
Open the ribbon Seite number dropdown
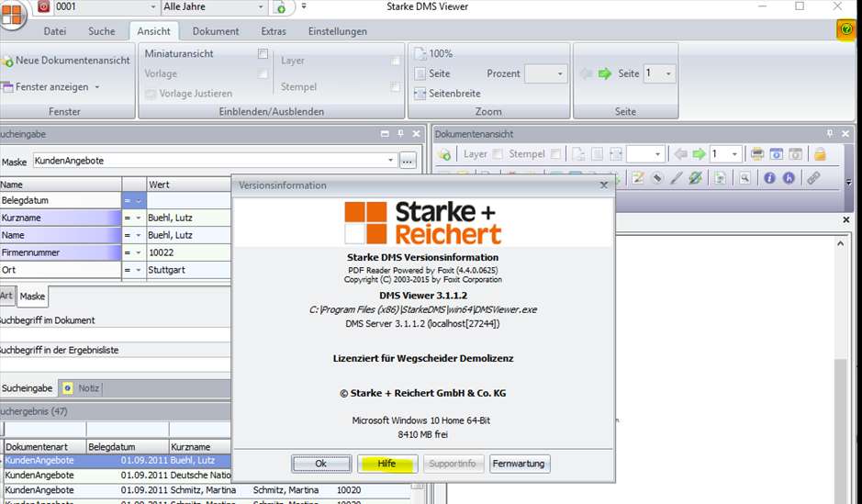[668, 73]
